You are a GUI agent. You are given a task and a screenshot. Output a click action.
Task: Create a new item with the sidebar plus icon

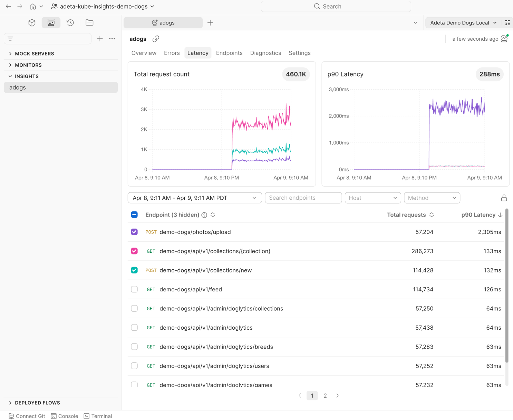pyautogui.click(x=100, y=39)
